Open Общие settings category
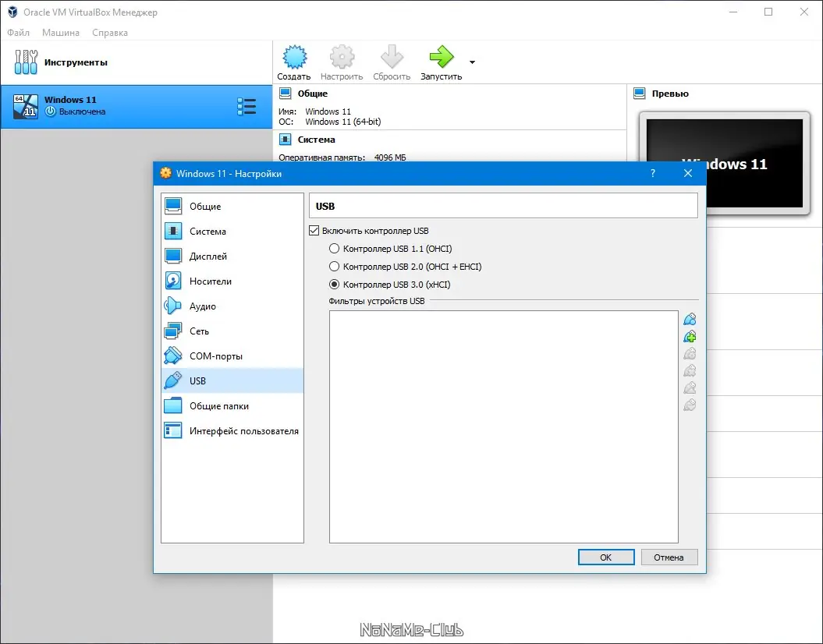The width and height of the screenshot is (823, 644). [232, 206]
